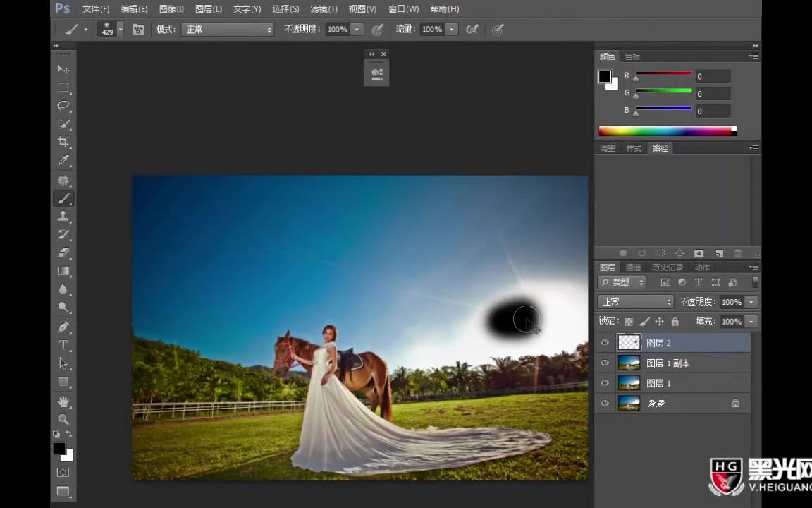
Task: Select the Crop tool
Action: click(63, 142)
